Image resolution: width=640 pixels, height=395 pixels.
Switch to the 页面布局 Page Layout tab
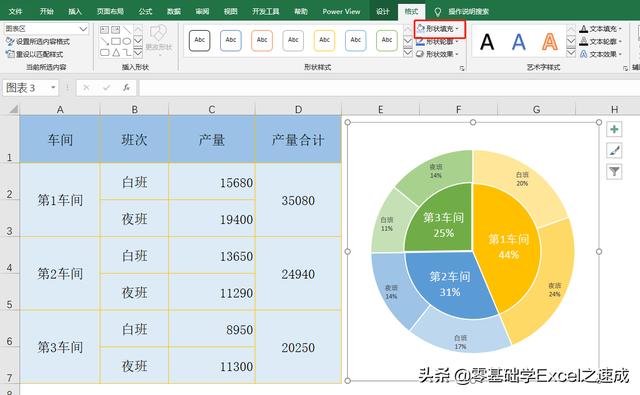(x=110, y=11)
